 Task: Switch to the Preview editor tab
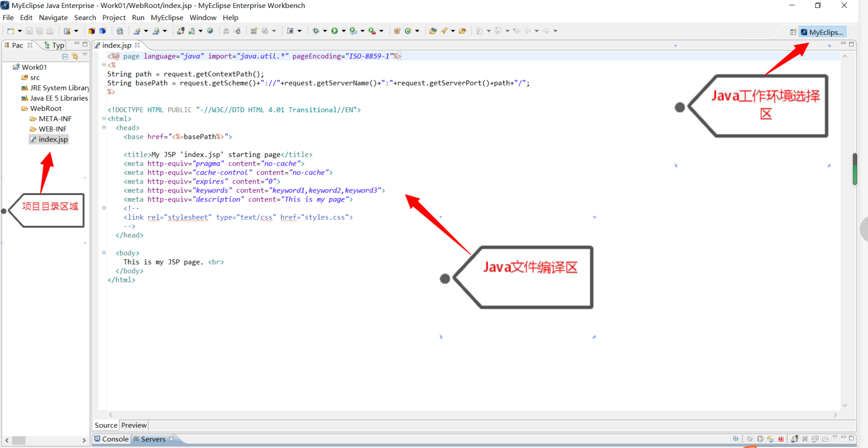(134, 425)
